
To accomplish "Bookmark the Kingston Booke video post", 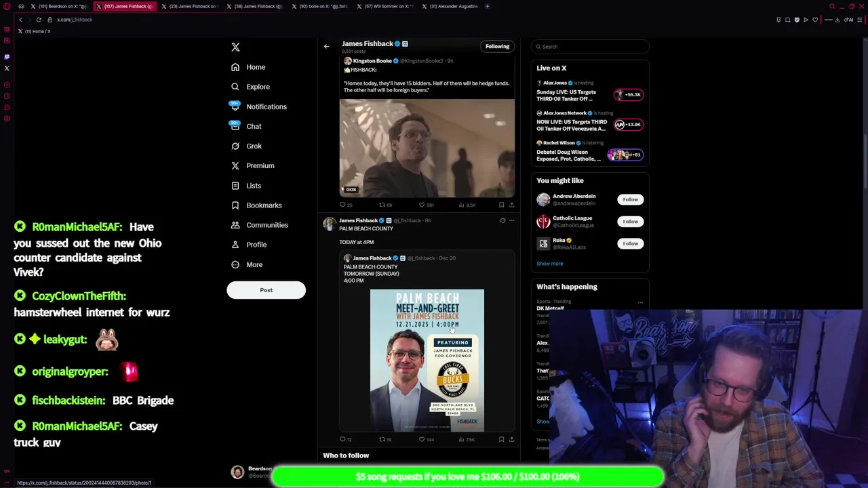I will click(502, 205).
